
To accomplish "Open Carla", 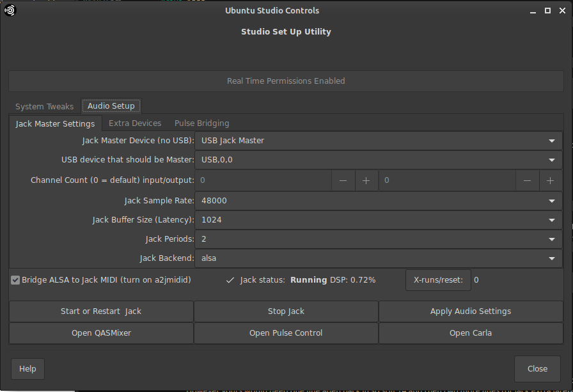I will (471, 333).
